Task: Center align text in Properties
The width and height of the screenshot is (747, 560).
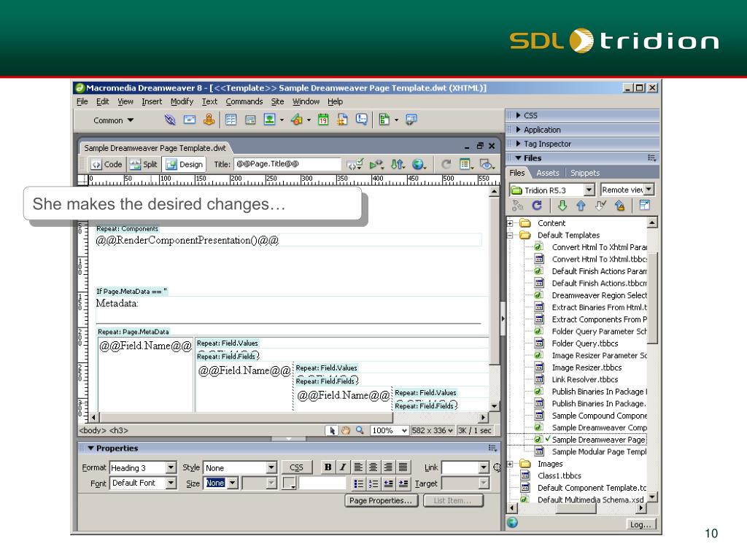Action: [373, 467]
